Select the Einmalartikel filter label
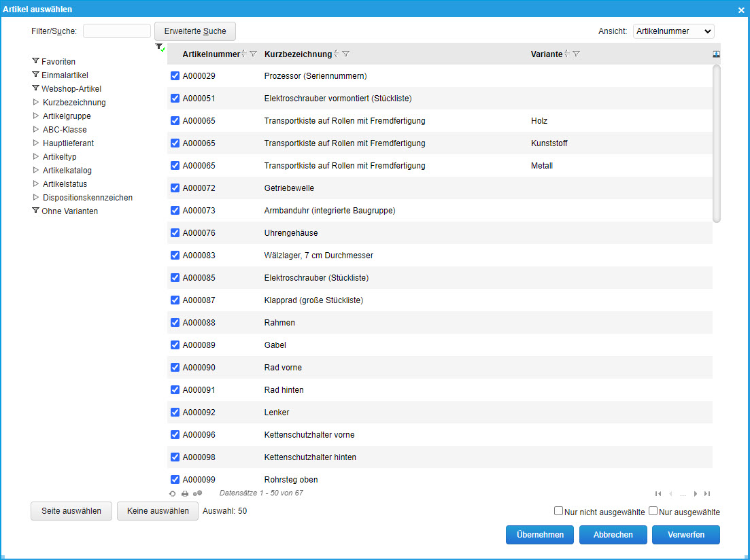750x560 pixels. pyautogui.click(x=65, y=75)
